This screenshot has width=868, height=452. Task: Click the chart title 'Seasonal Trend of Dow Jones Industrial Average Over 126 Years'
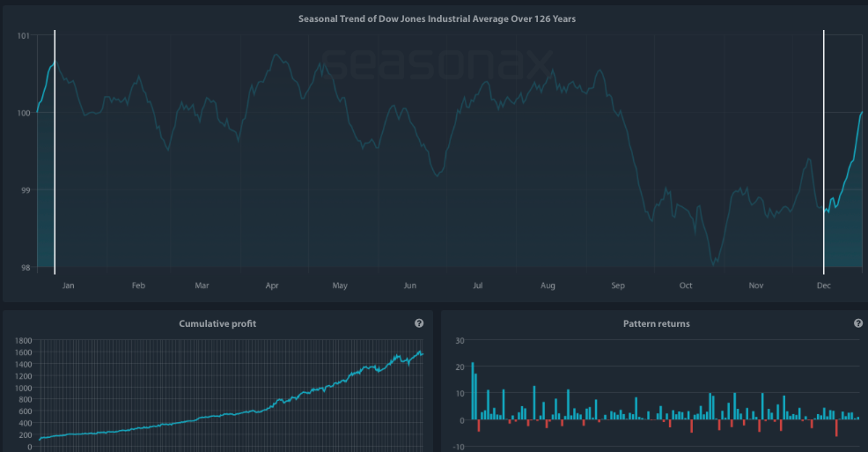coord(437,19)
